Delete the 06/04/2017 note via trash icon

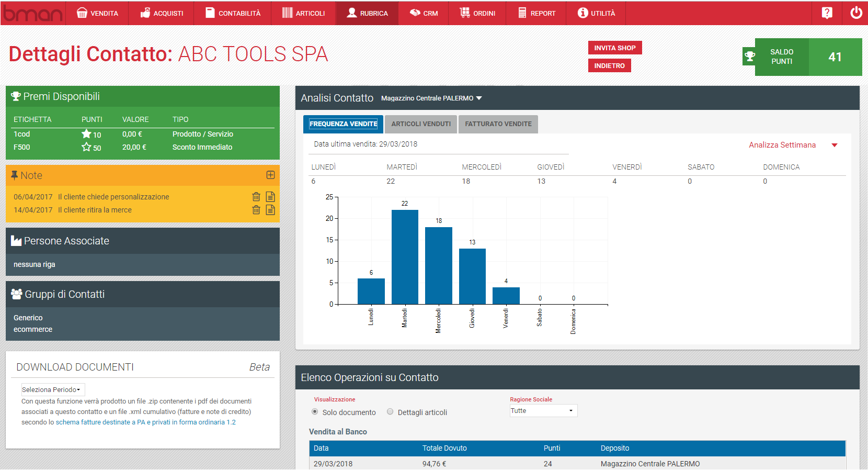256,197
